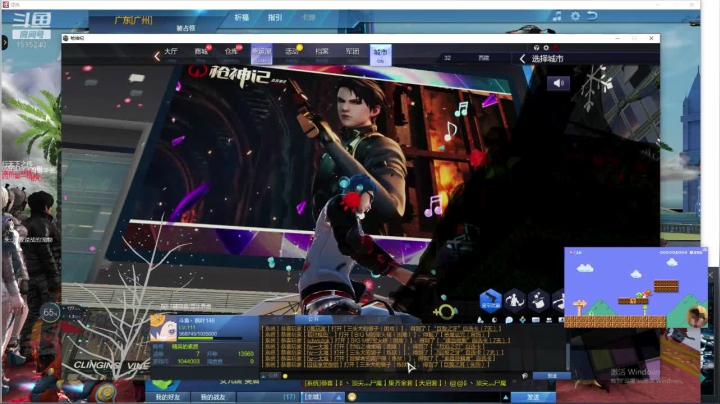Click the lower 发送 send button

coord(533,397)
